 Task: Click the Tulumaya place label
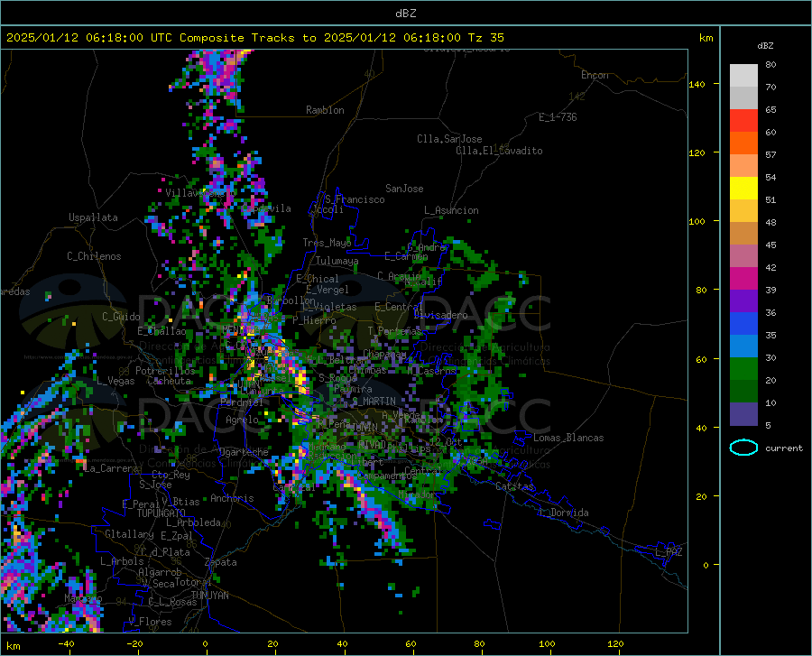(x=337, y=261)
